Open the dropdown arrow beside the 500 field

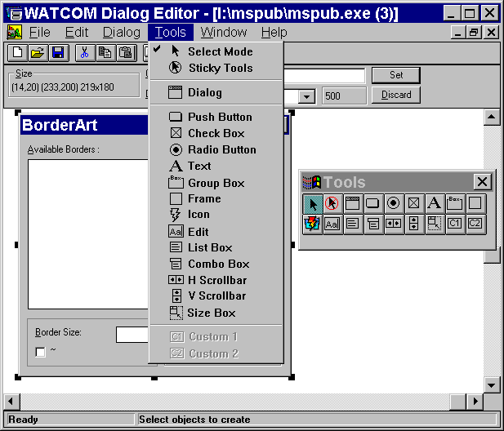307,96
